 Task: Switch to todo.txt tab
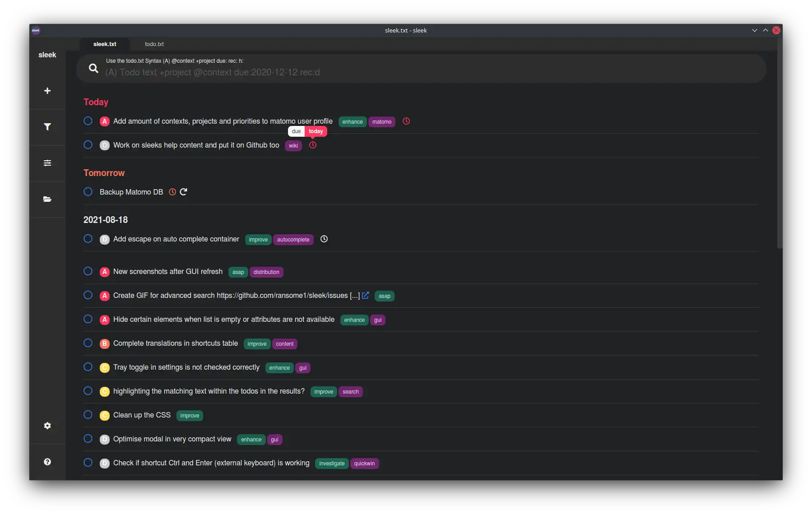pos(154,44)
